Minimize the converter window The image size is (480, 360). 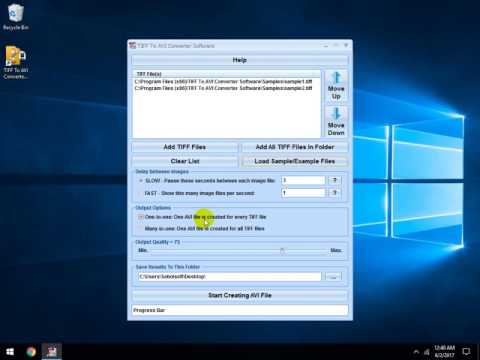[x=326, y=45]
